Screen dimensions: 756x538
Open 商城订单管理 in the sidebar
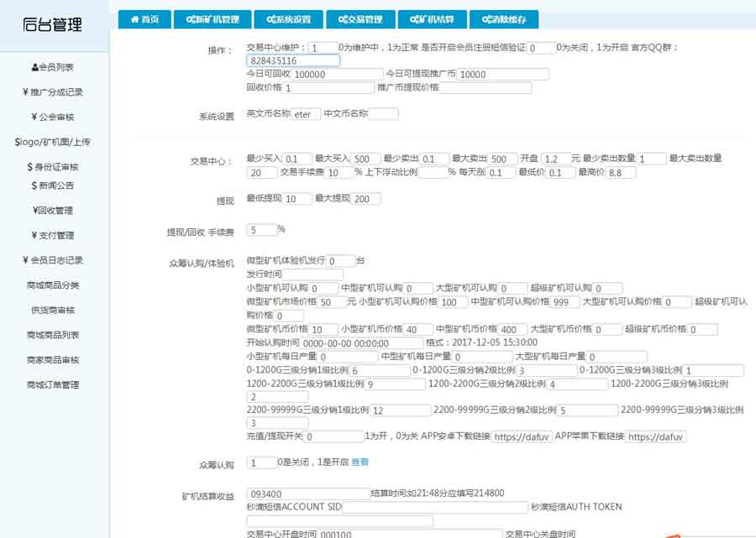(x=53, y=385)
